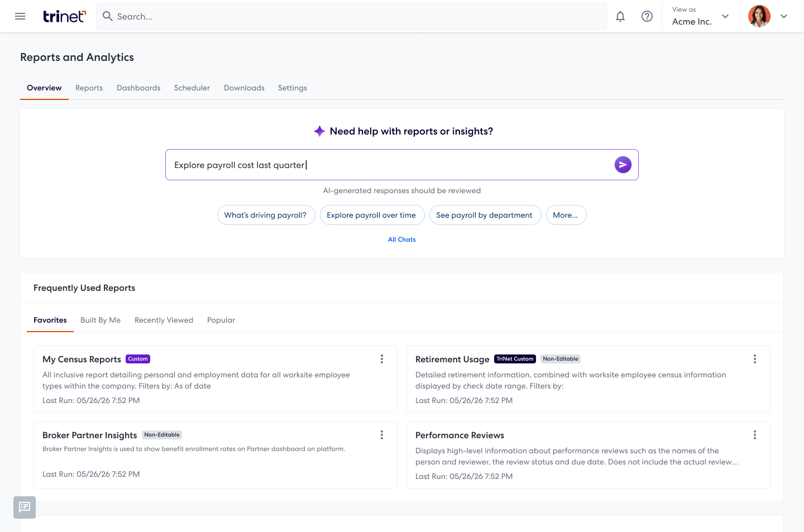The height and width of the screenshot is (532, 804).
Task: Expand the user profile menu chevron
Action: pyautogui.click(x=784, y=16)
